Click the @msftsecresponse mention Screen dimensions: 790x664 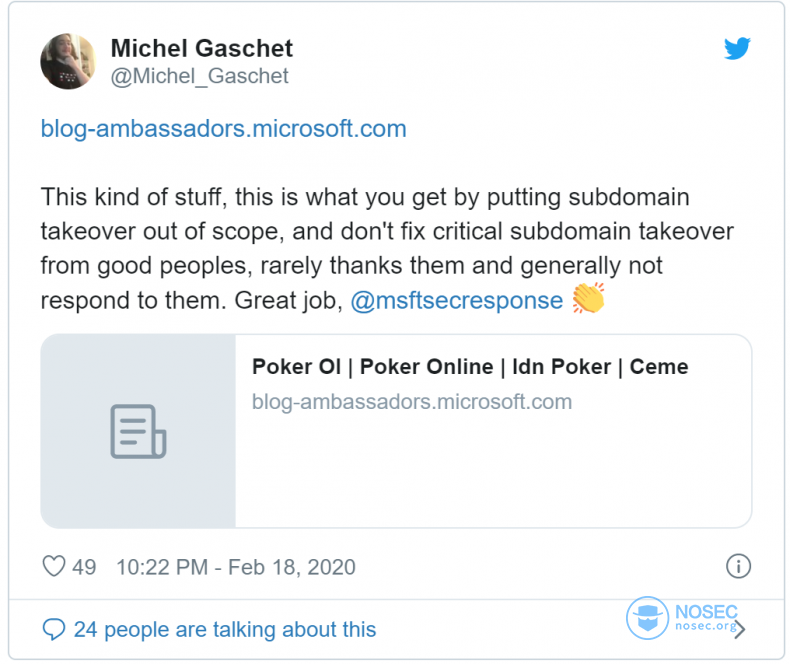click(456, 301)
